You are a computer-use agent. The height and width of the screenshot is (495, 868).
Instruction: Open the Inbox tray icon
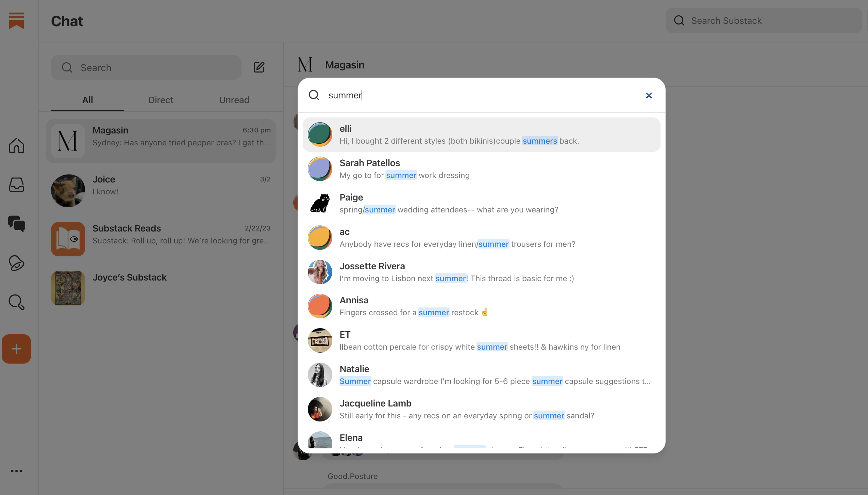pos(16,185)
